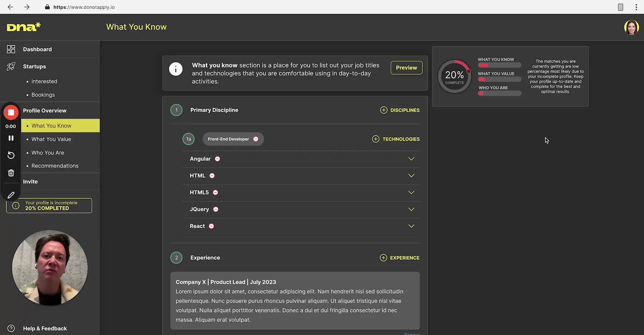This screenshot has height=335, width=644.
Task: Click the Preview button
Action: pyautogui.click(x=406, y=68)
